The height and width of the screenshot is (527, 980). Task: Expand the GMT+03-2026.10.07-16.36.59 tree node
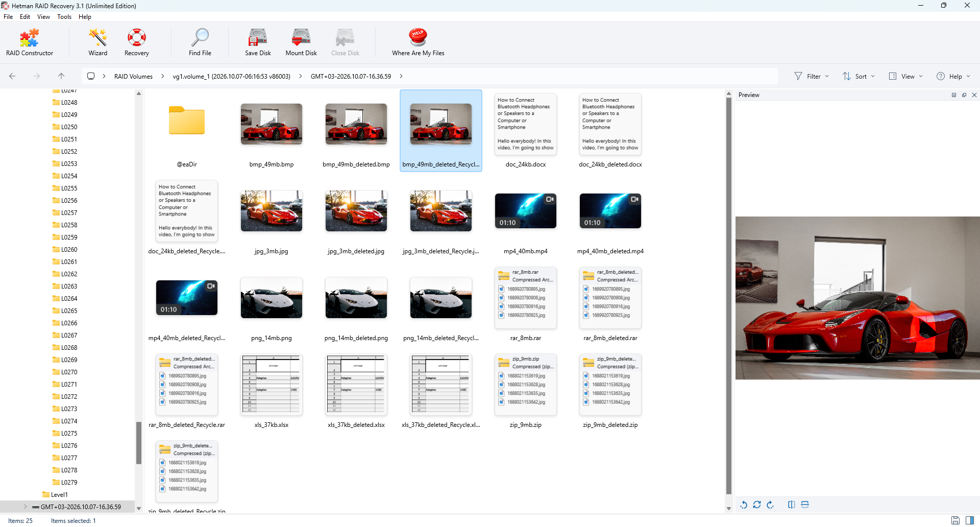coord(26,507)
